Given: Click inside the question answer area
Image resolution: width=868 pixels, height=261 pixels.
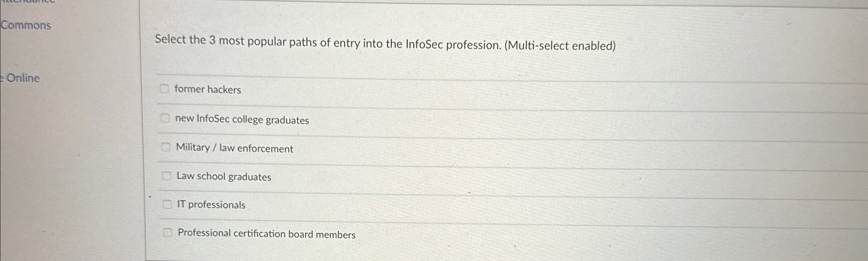Looking at the screenshot, I should (458, 158).
